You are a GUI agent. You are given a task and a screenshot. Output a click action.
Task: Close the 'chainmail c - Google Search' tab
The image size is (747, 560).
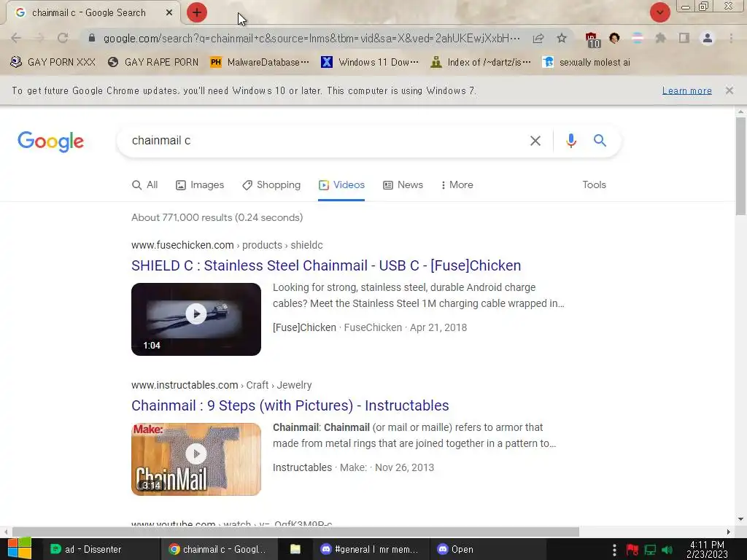coord(169,13)
